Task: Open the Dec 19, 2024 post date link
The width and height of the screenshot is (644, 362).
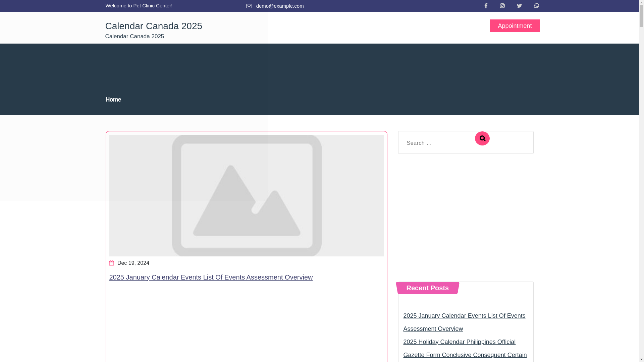Action: pos(133,263)
